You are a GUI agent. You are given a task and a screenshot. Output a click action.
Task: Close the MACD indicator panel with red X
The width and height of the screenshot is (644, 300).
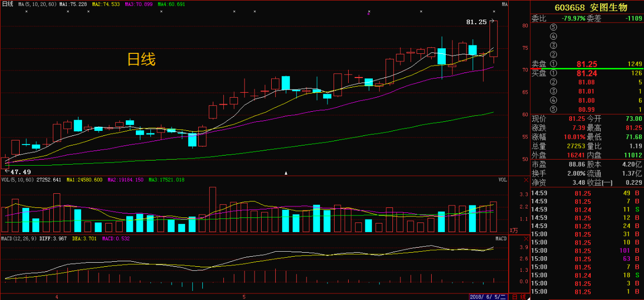click(526, 238)
